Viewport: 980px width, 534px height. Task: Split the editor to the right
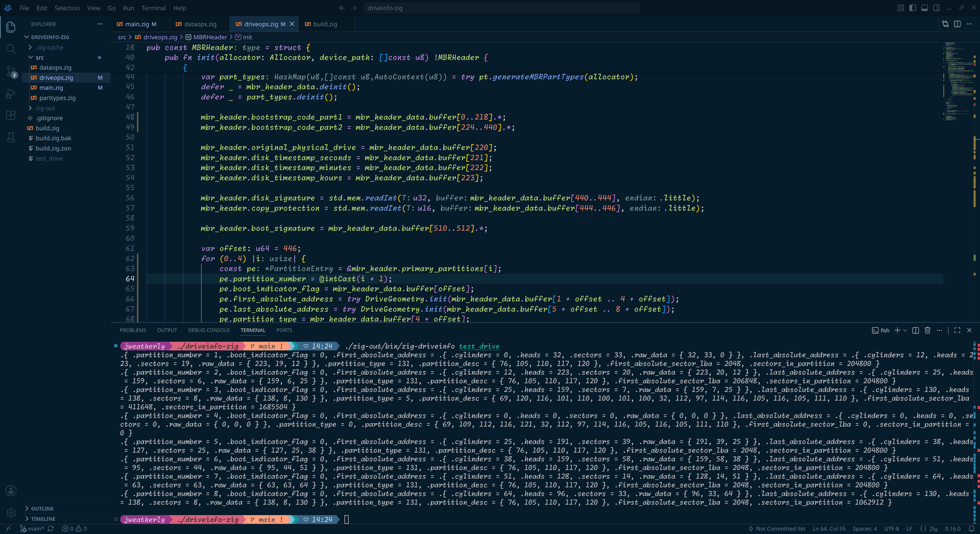coord(957,24)
